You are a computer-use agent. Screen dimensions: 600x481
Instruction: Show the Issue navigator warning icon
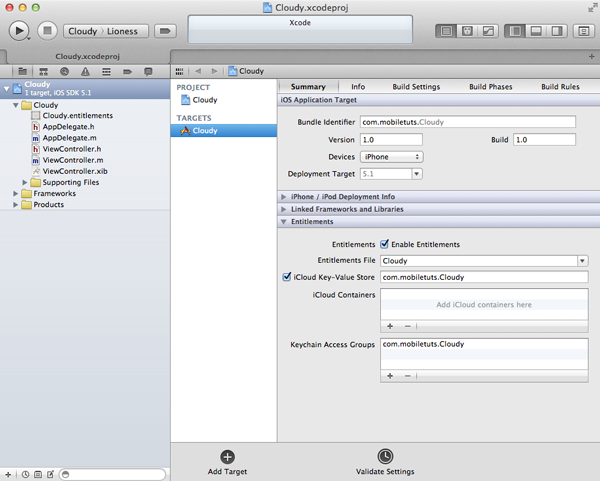[85, 72]
